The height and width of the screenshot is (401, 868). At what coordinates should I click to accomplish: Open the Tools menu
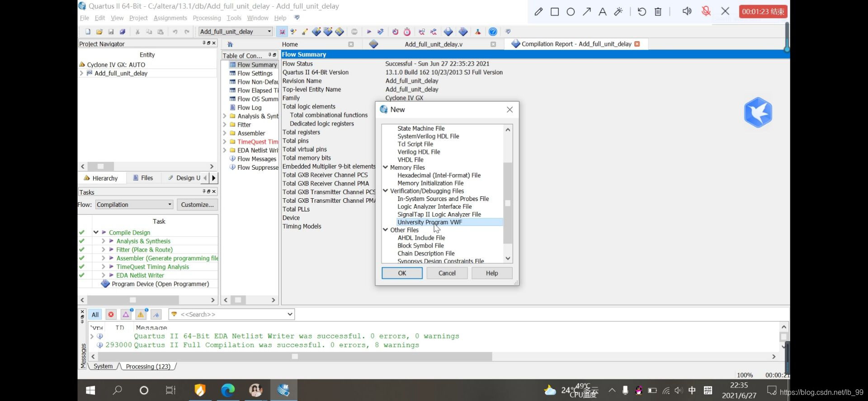(234, 18)
